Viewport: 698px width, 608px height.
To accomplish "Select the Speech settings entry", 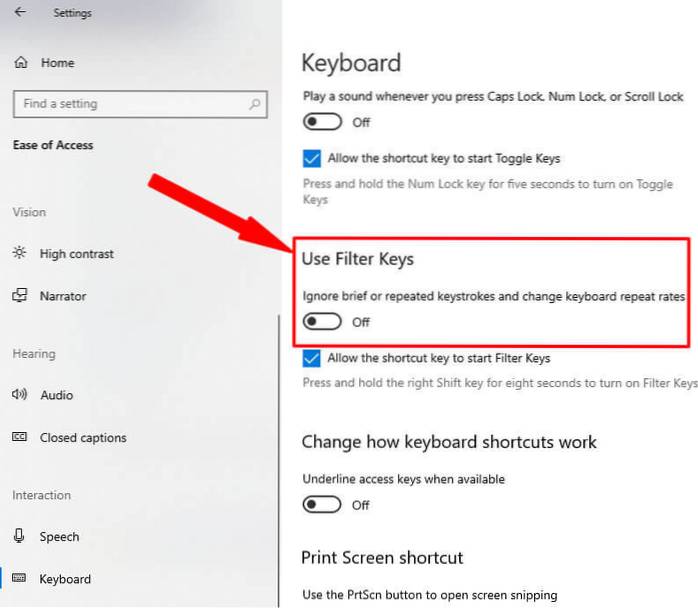I will click(x=59, y=537).
